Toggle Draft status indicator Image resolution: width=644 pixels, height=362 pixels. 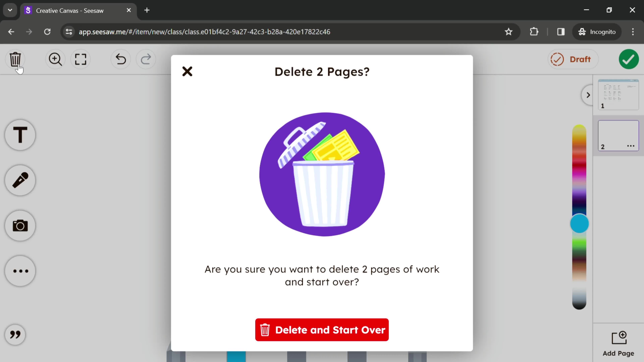[573, 59]
